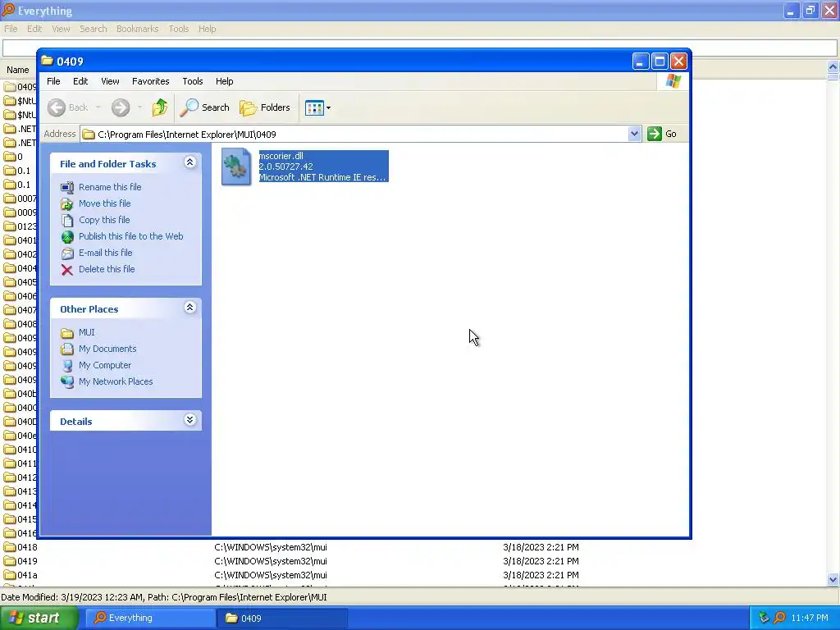Image resolution: width=840 pixels, height=630 pixels.
Task: Go up one folder level
Action: pos(160,107)
